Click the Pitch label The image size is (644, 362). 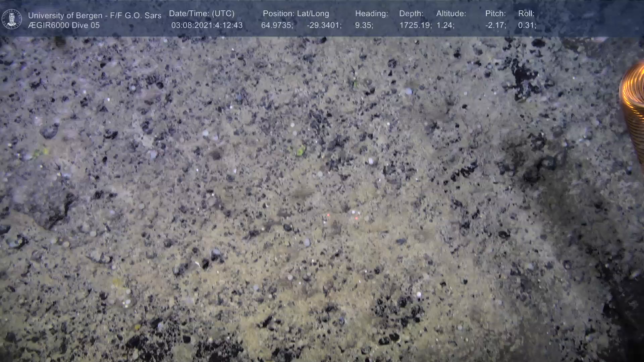(495, 14)
